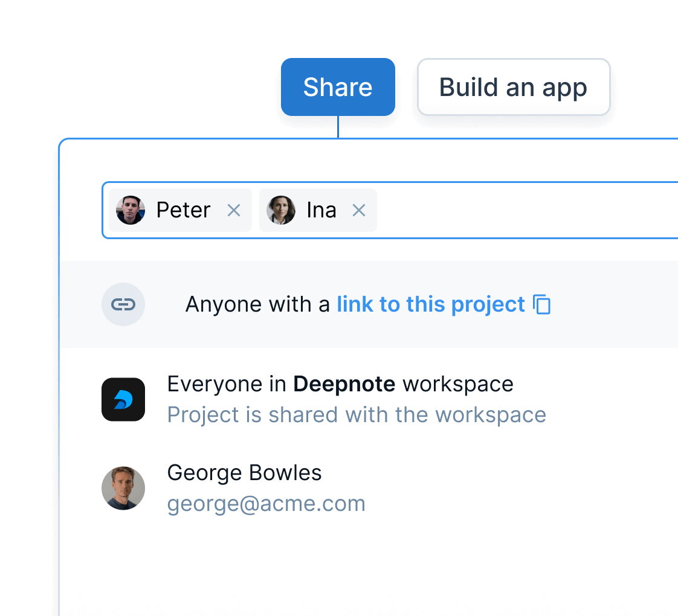Click the chain link icon

tap(123, 304)
